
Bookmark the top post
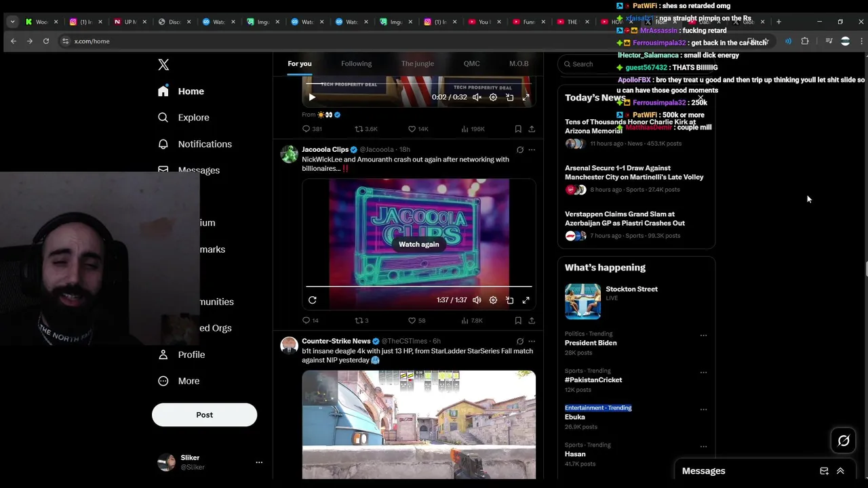(518, 129)
